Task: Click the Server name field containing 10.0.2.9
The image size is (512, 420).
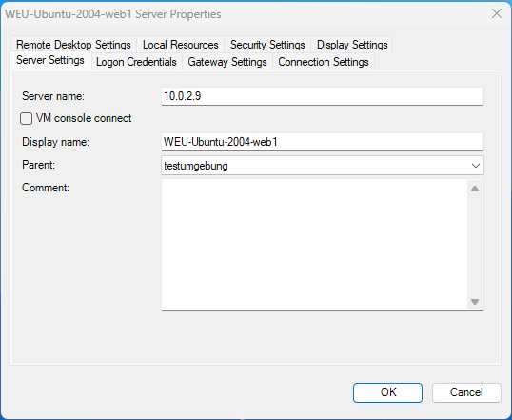Action: click(x=323, y=96)
